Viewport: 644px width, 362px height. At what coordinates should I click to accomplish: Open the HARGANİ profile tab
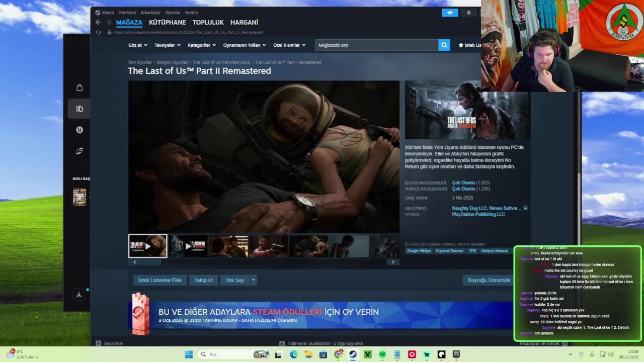click(244, 23)
